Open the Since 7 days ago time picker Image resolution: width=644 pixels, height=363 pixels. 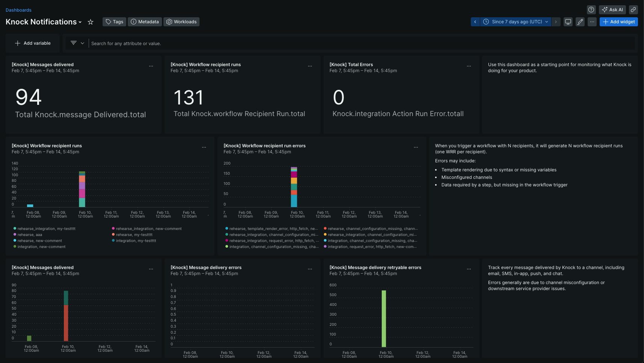(x=516, y=22)
